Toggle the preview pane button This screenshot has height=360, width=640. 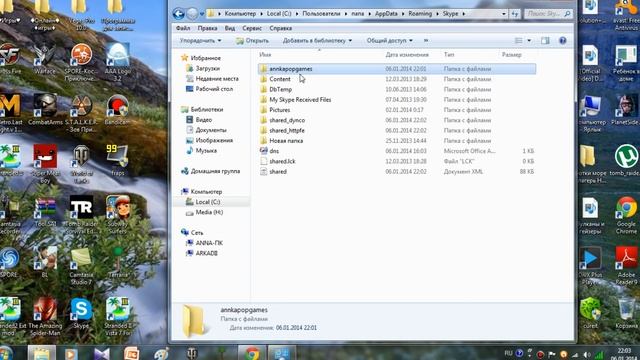click(x=545, y=40)
